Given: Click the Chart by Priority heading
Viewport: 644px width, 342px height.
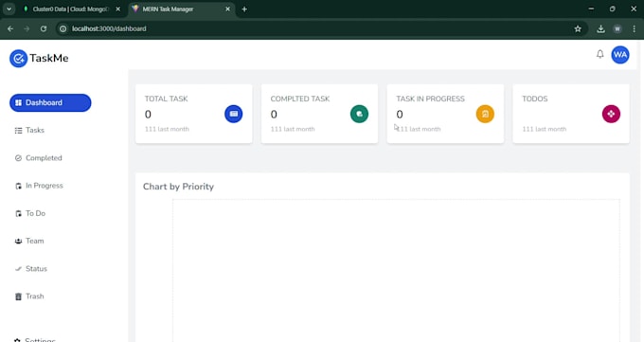Looking at the screenshot, I should pyautogui.click(x=178, y=187).
